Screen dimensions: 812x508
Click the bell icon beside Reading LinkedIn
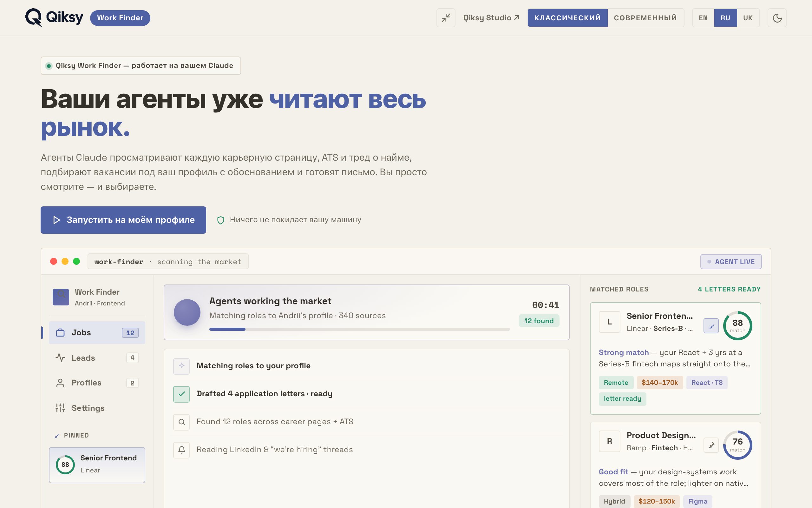point(181,450)
